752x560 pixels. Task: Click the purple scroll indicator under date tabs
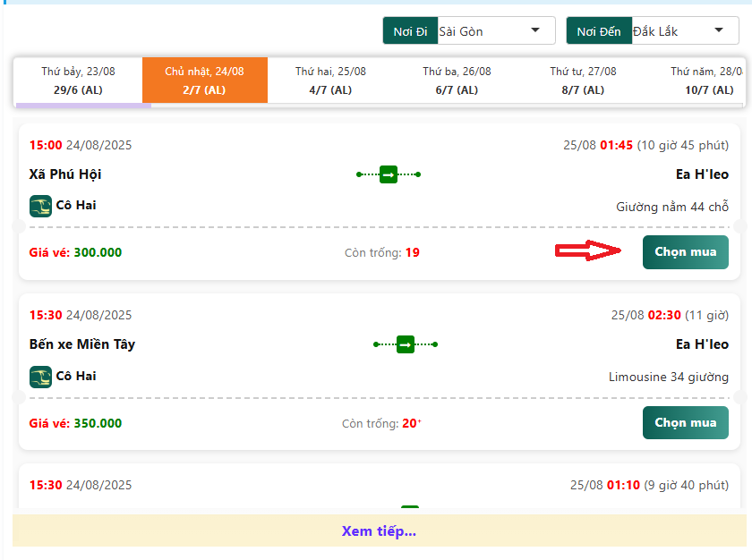[x=83, y=106]
